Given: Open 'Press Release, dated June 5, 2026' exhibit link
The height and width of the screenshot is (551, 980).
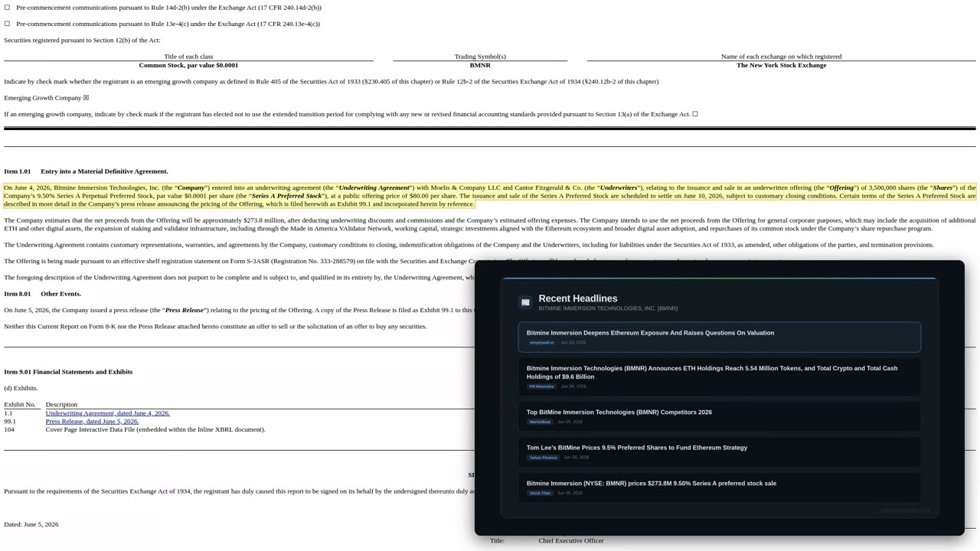Looking at the screenshot, I should point(92,422).
